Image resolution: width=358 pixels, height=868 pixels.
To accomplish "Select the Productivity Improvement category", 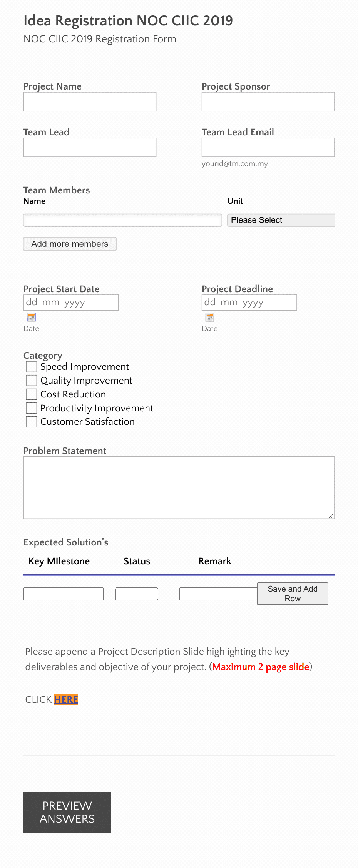I will [x=31, y=408].
